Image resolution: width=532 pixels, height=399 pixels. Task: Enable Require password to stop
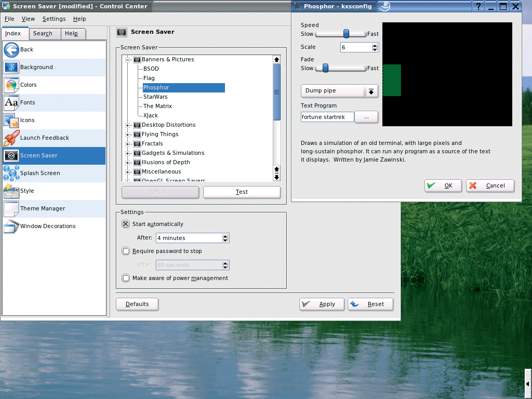click(x=126, y=251)
